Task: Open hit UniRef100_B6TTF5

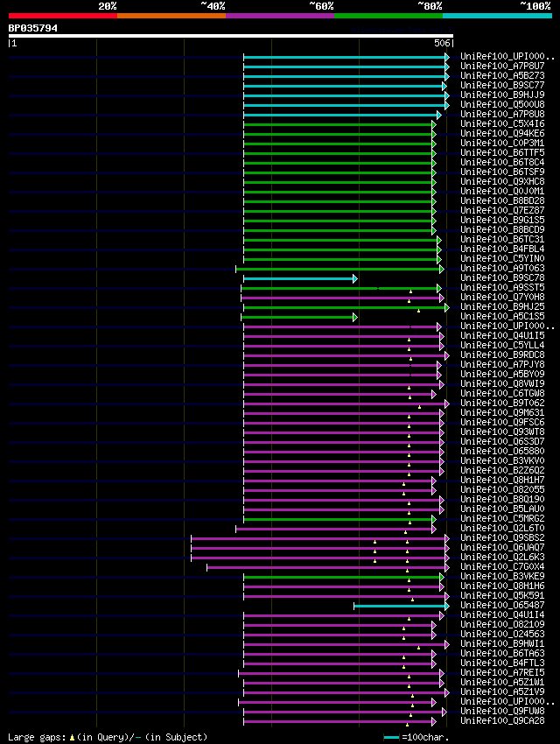Action: pyautogui.click(x=502, y=153)
